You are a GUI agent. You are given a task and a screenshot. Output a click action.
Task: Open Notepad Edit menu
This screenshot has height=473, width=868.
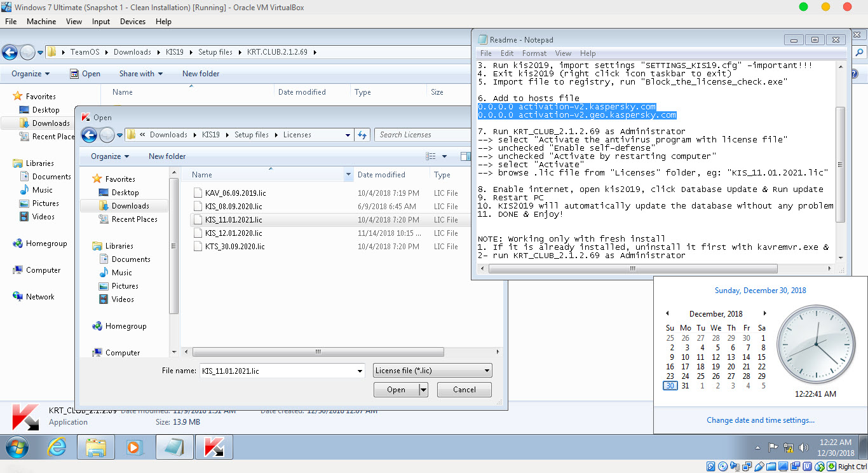pyautogui.click(x=507, y=53)
